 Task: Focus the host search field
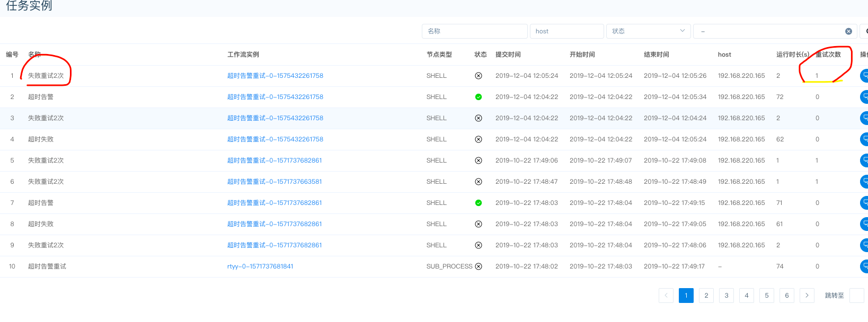point(567,31)
